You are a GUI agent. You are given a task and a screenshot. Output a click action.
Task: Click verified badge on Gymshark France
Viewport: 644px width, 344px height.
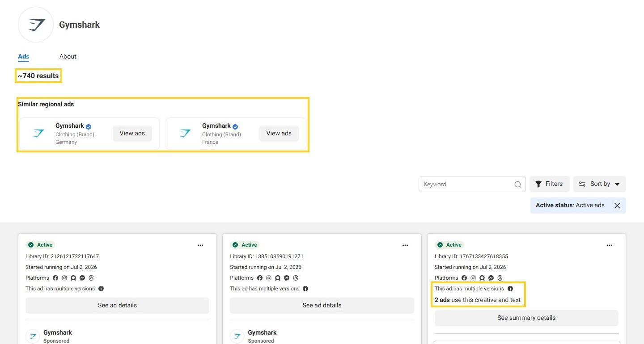click(235, 126)
